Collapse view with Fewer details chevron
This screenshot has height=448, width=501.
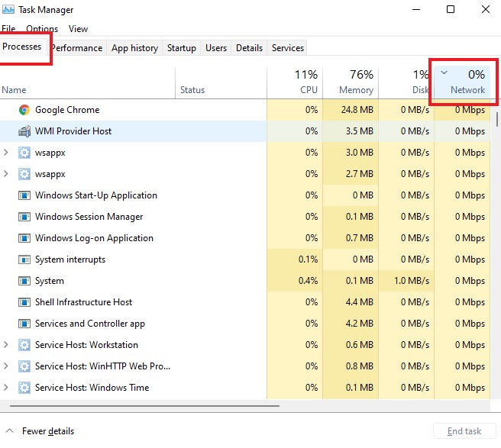click(x=10, y=430)
